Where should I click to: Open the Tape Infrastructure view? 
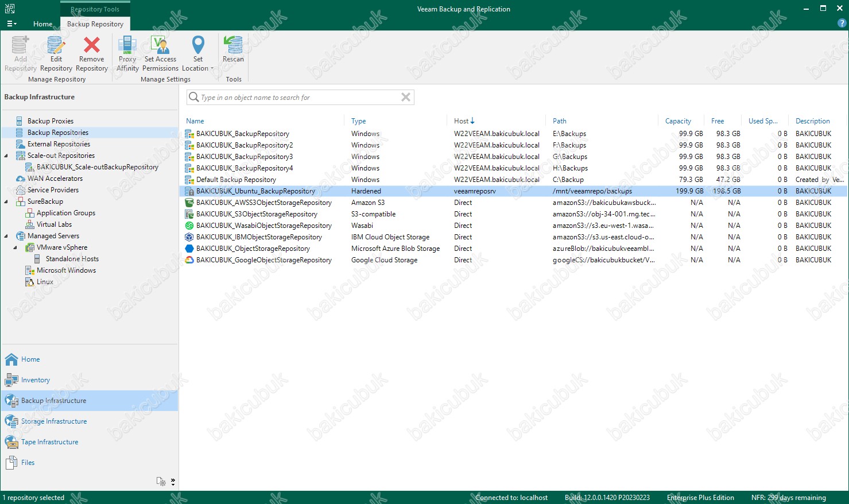click(89, 442)
